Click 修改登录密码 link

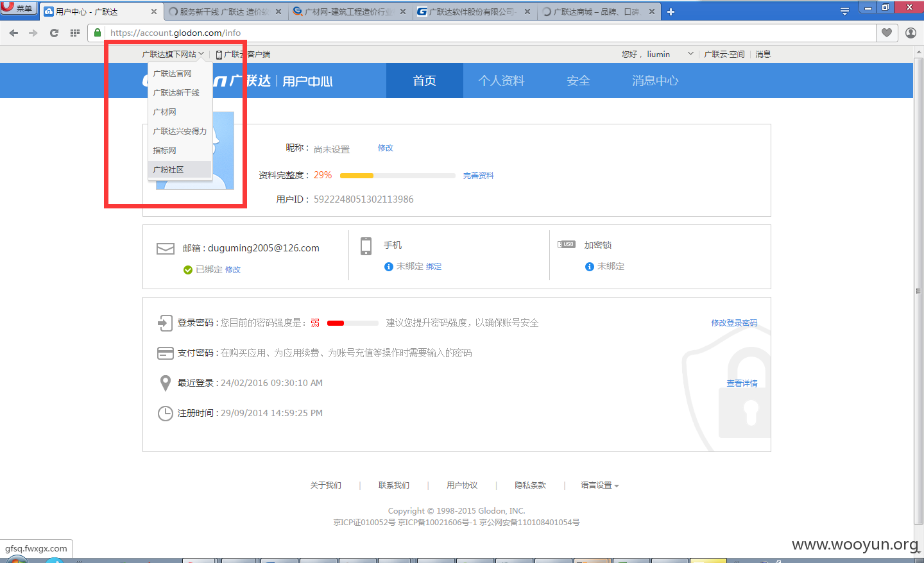(734, 323)
